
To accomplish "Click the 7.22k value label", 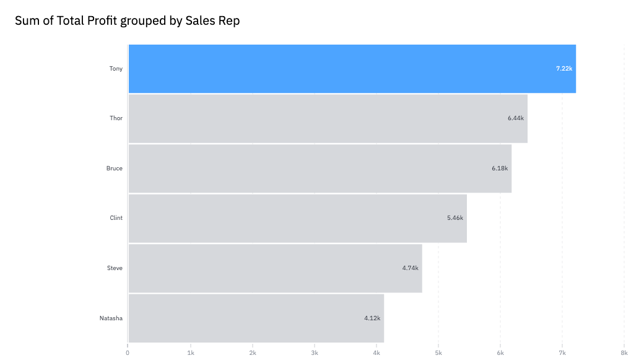I will [x=564, y=69].
